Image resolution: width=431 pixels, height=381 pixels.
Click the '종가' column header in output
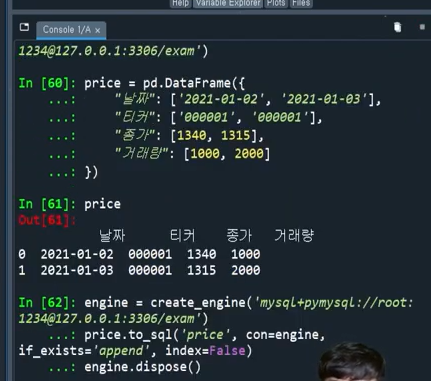pos(239,236)
